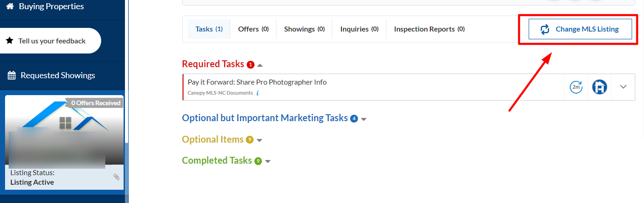Open the Showings tab
The image size is (644, 203).
tap(304, 29)
